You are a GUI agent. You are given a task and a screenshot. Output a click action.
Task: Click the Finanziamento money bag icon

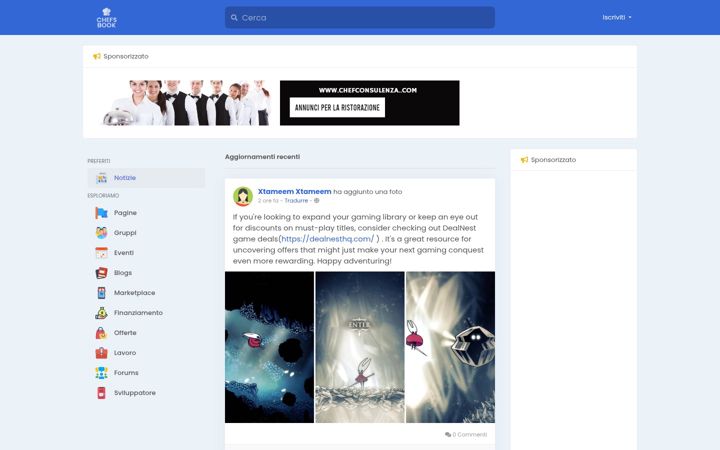click(101, 313)
